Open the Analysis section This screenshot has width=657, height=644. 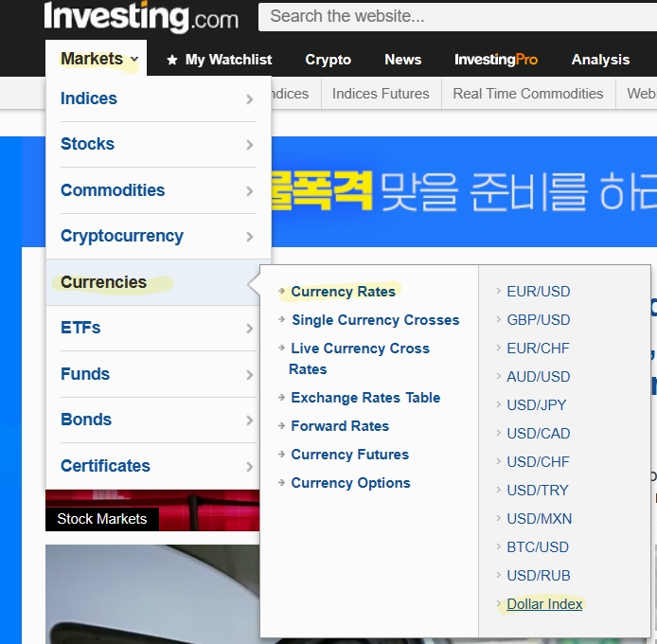pyautogui.click(x=600, y=60)
